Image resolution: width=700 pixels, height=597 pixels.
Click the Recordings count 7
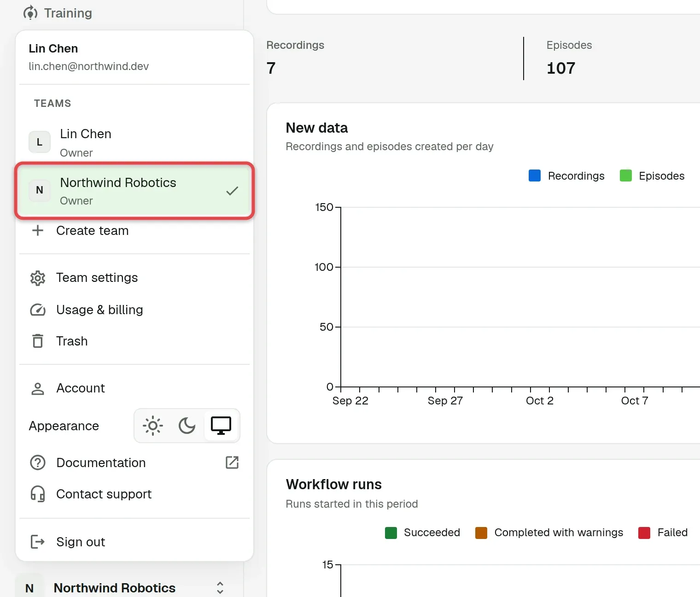[x=271, y=68]
